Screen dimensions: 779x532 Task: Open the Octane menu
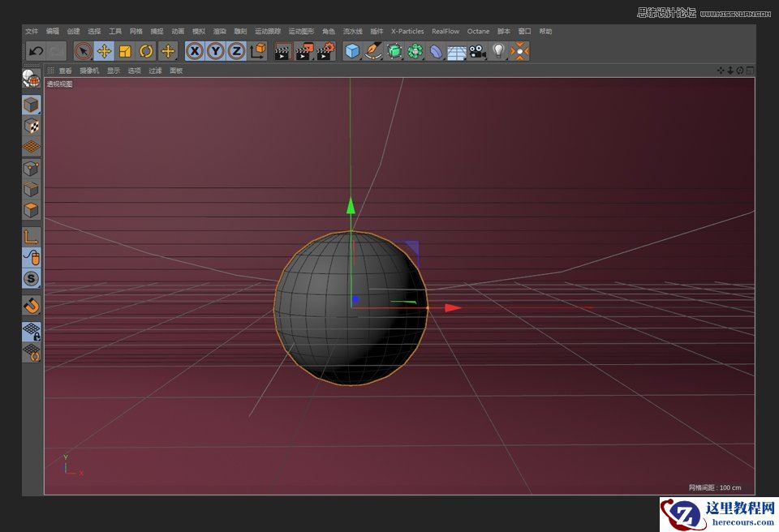coord(478,32)
